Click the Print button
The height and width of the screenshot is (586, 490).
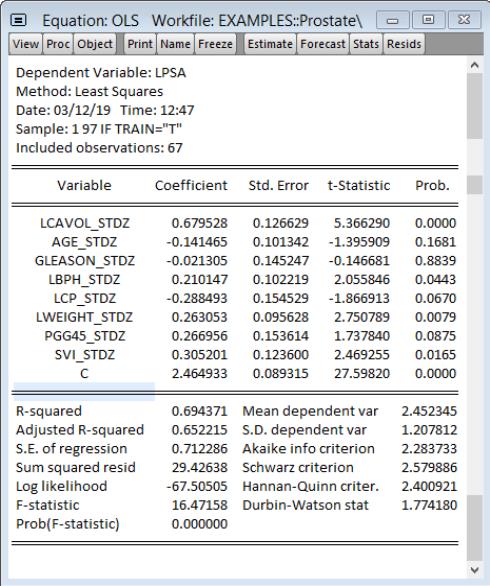[140, 44]
